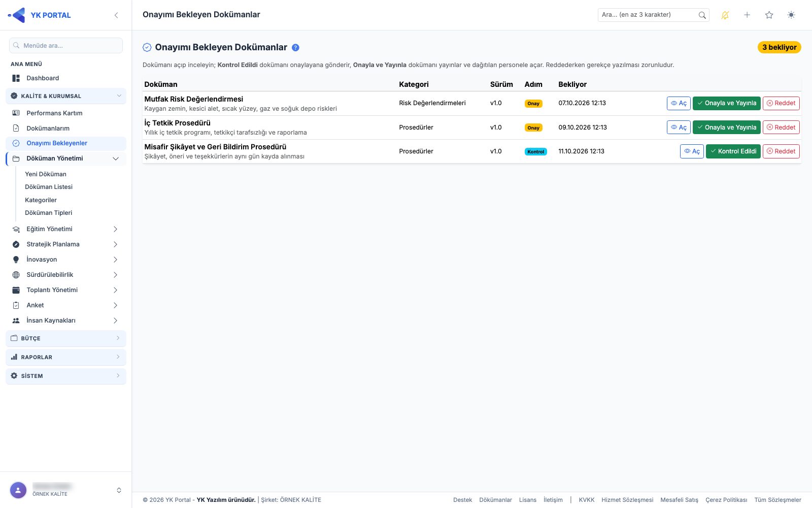Open Döküman Listesi submenu item
The height and width of the screenshot is (508, 812).
[49, 187]
